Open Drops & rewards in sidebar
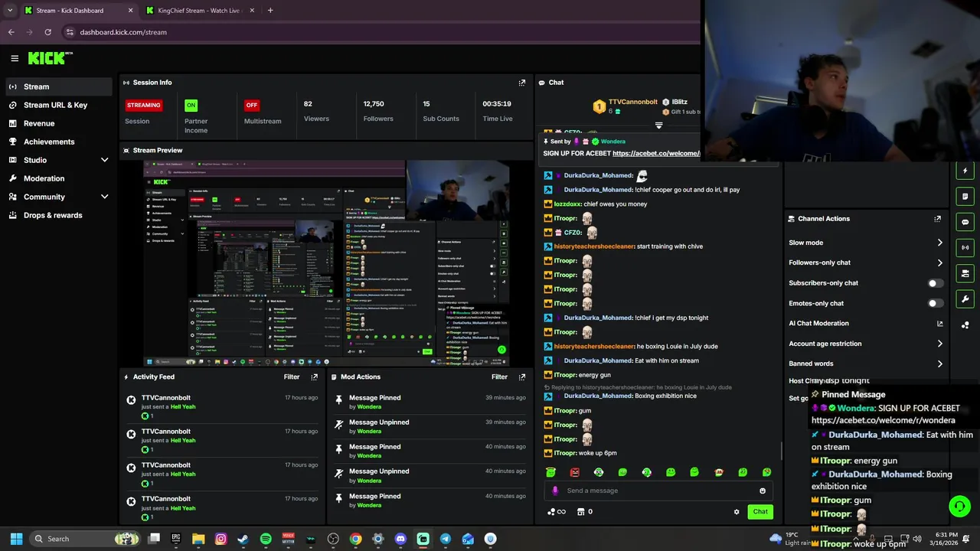Screen dimensions: 980x551 58,215
